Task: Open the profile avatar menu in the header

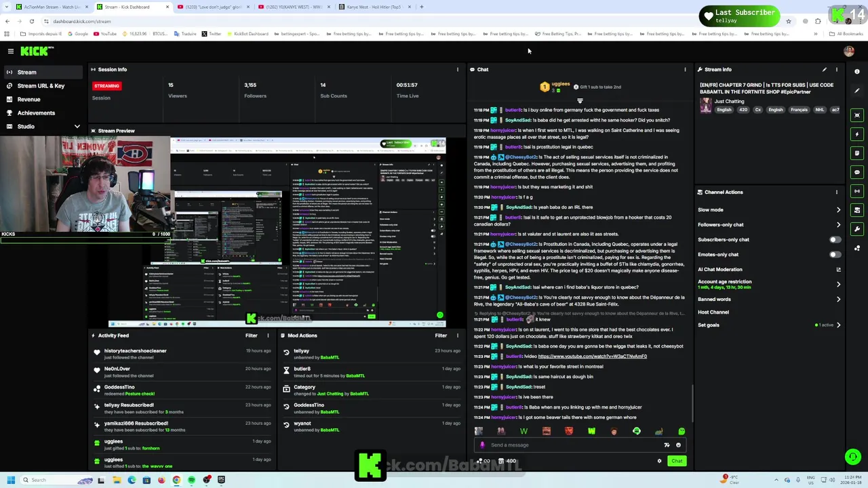Action: 848,51
